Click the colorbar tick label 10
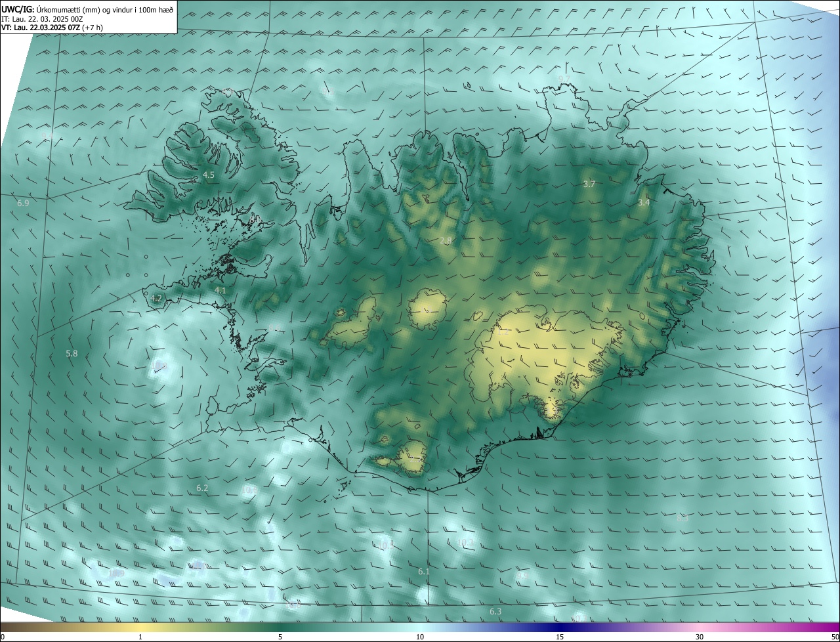Screen dimensions: 840x642 (x=420, y=637)
